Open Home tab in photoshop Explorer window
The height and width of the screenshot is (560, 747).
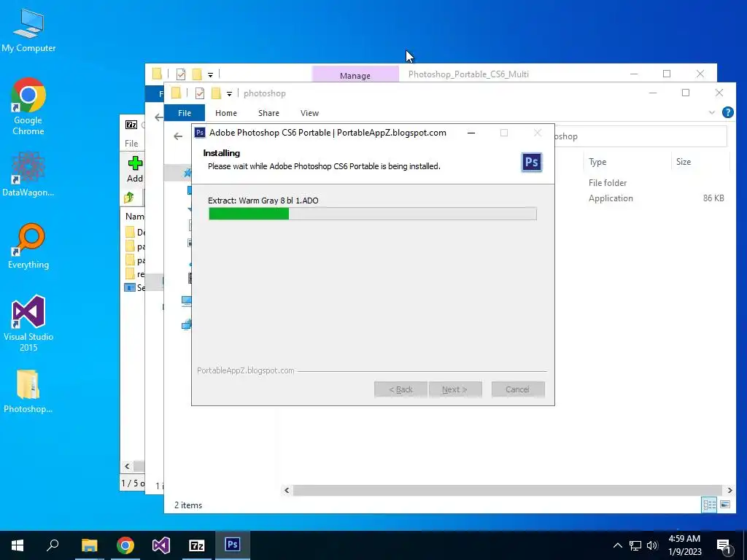pyautogui.click(x=226, y=113)
